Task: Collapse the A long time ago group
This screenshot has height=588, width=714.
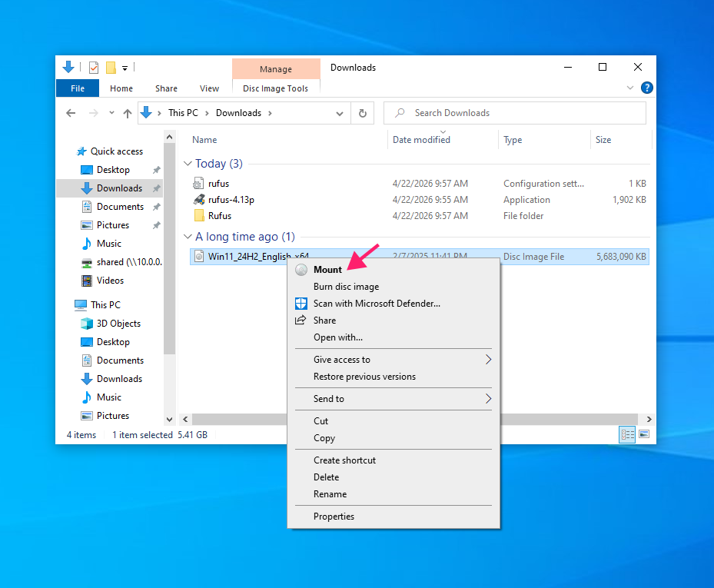Action: (188, 237)
